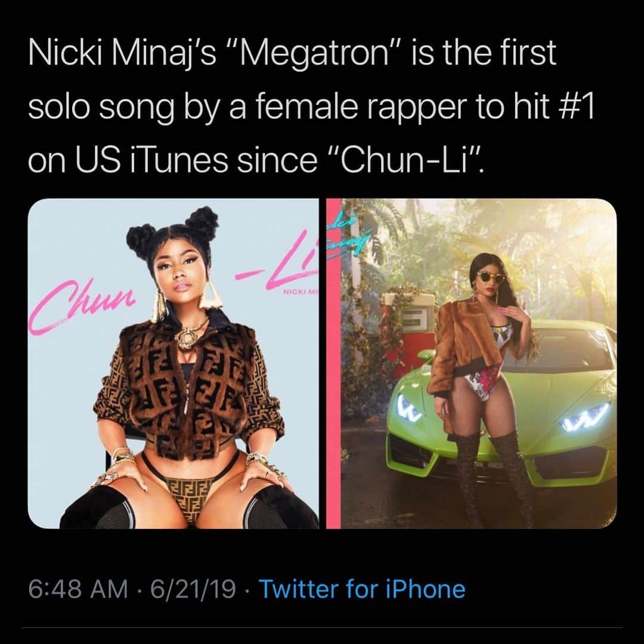Click the tweet text mentioning "Megatron"

(311, 107)
